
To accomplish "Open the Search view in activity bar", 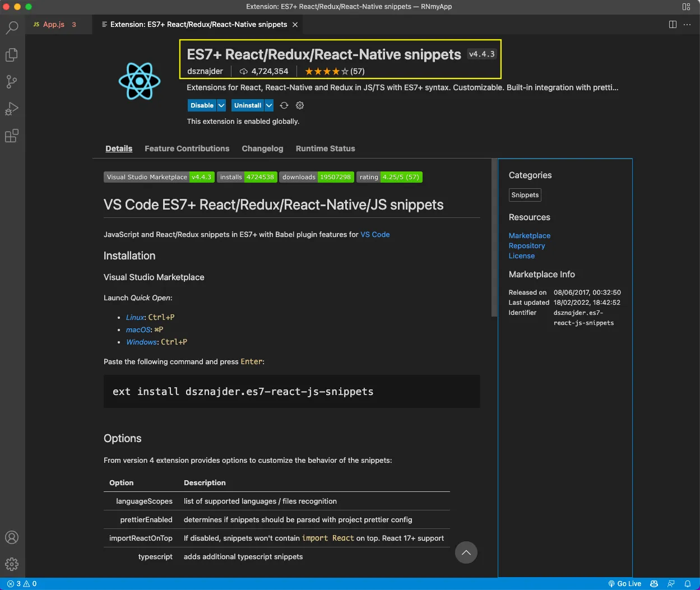I will point(12,27).
